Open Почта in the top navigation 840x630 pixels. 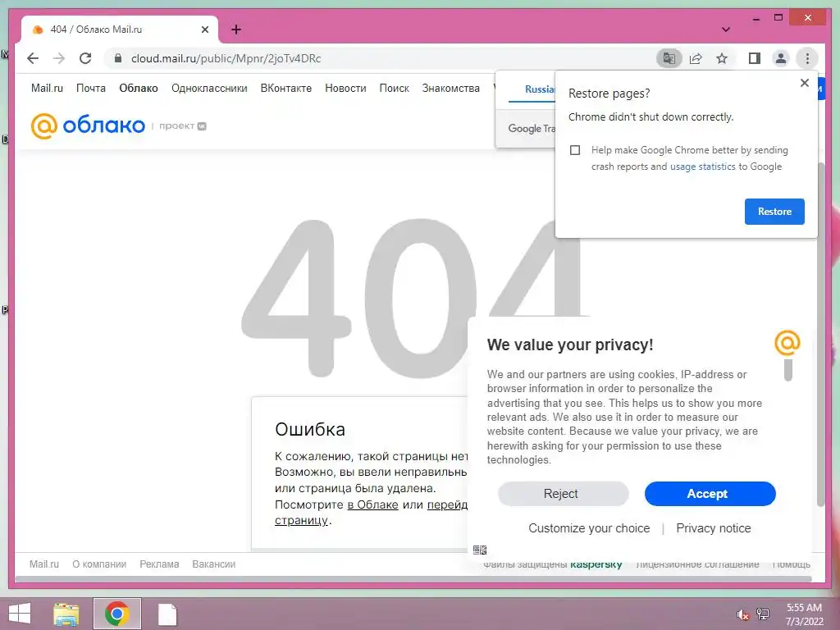click(90, 89)
